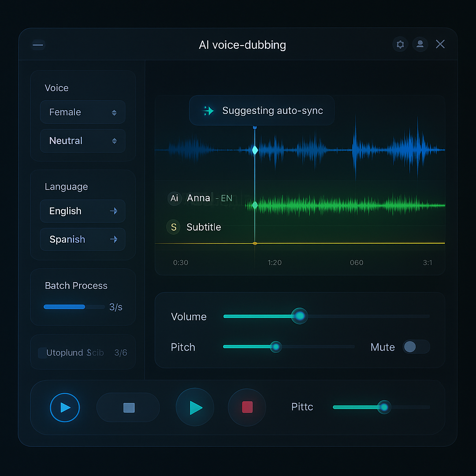Expand the Batch Process section

(x=76, y=286)
